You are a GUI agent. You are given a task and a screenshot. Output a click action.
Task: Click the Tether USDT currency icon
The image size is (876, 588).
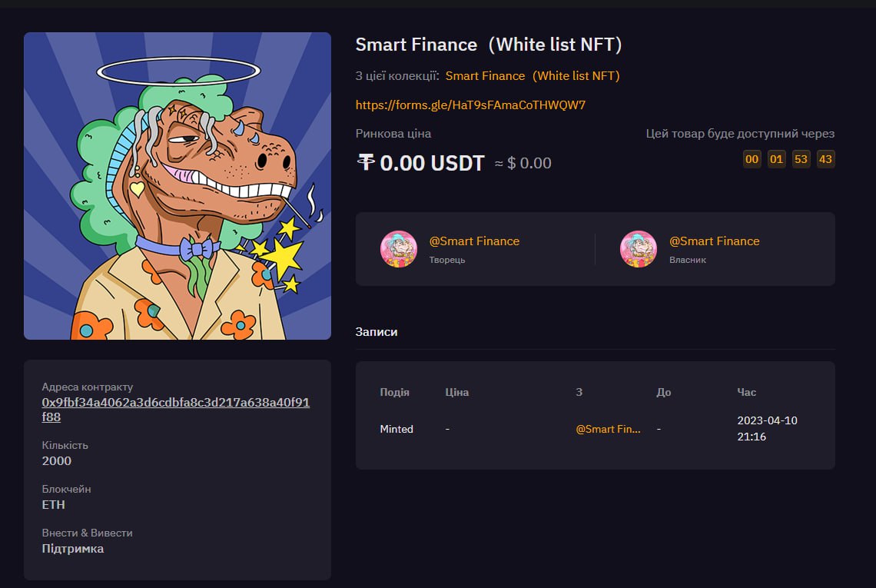click(x=366, y=162)
